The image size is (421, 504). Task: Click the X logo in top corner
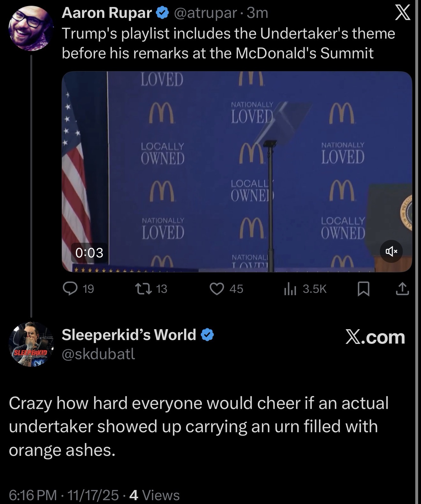coord(403,13)
